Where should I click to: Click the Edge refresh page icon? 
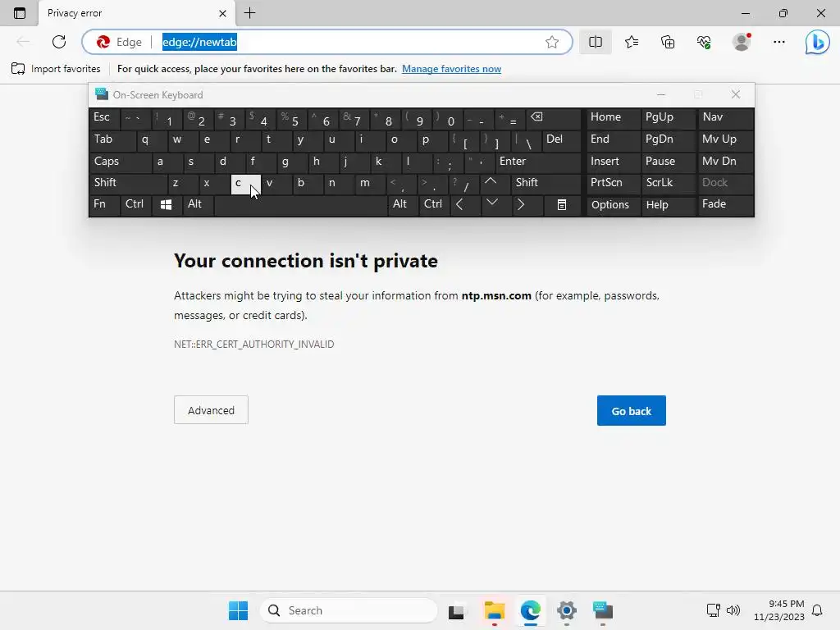pyautogui.click(x=59, y=42)
